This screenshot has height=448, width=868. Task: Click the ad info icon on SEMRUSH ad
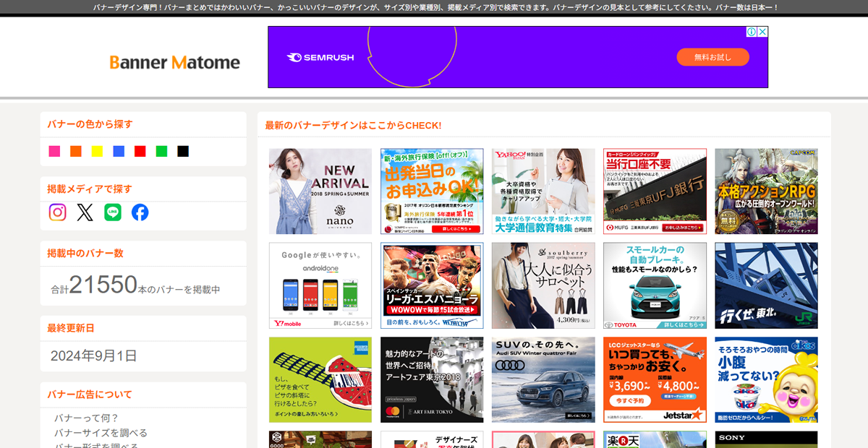[752, 32]
